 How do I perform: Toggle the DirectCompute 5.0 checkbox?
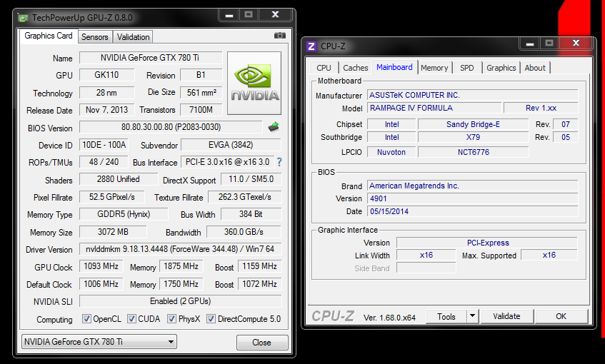pyautogui.click(x=211, y=319)
